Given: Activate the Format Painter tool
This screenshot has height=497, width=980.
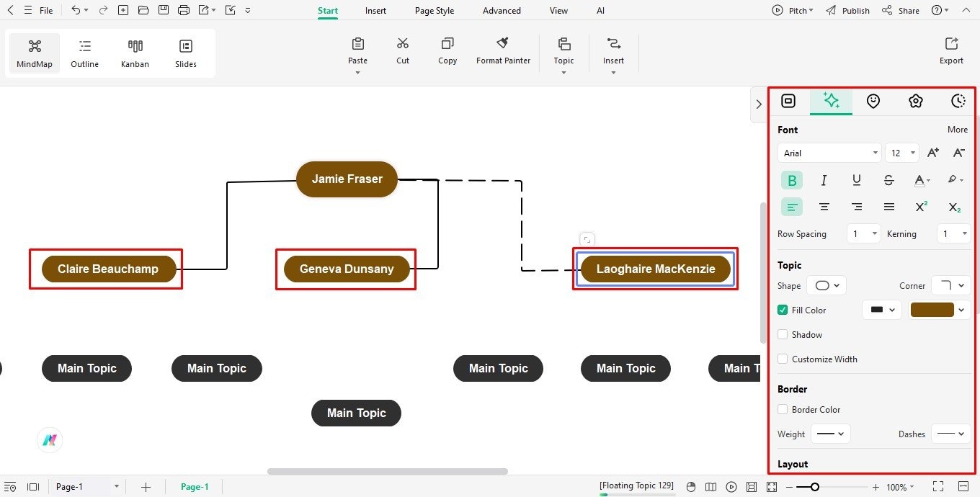Looking at the screenshot, I should pyautogui.click(x=503, y=51).
